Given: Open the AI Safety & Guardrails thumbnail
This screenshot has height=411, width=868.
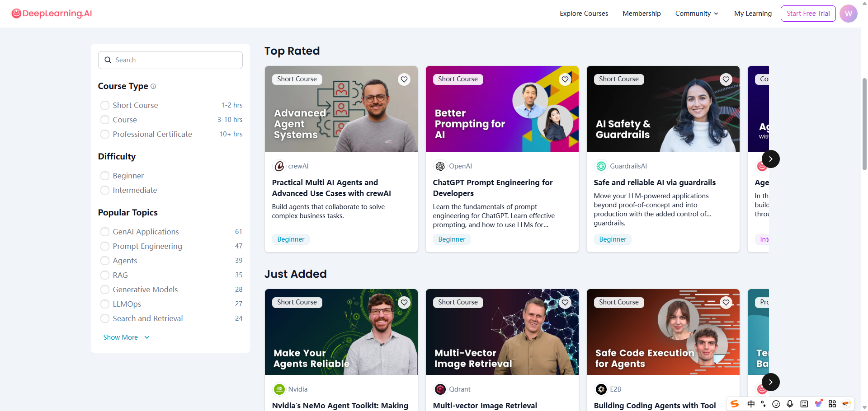Looking at the screenshot, I should 663,109.
